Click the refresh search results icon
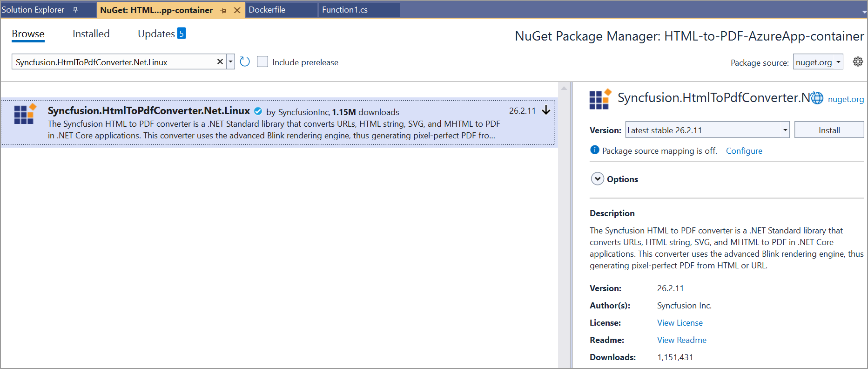The height and width of the screenshot is (369, 868). coord(245,61)
